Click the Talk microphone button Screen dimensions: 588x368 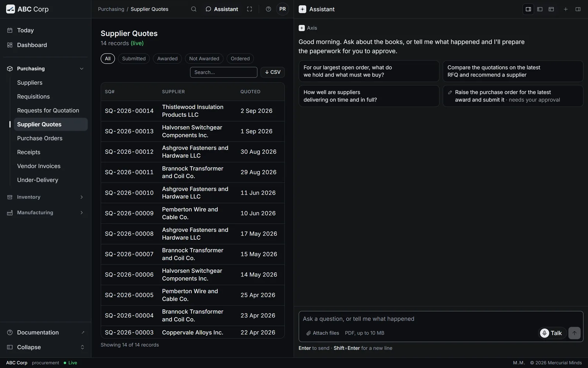pyautogui.click(x=552, y=333)
